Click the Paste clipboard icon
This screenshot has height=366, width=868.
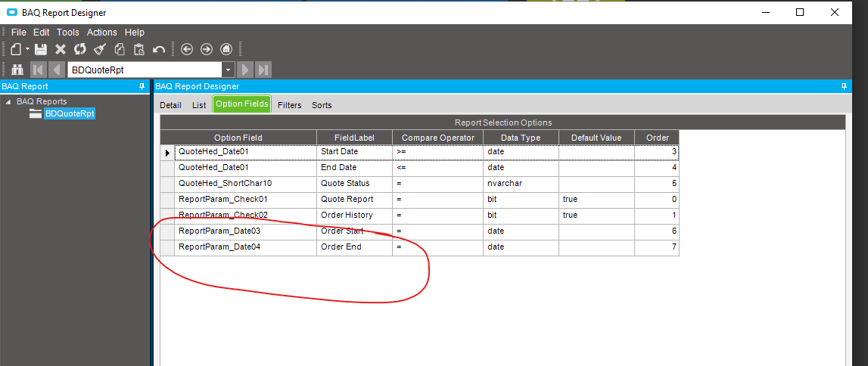(x=139, y=49)
